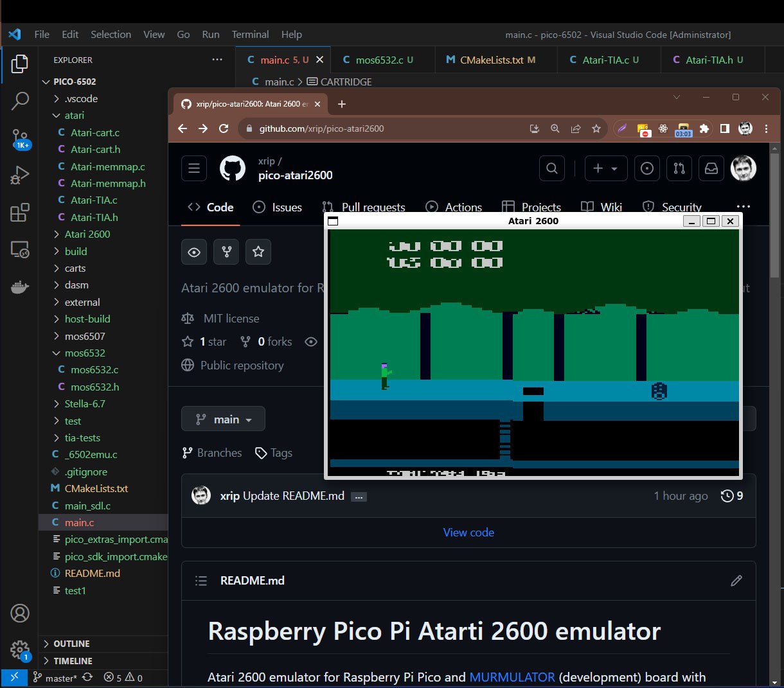
Task: Open Run and Debug view in activity bar
Action: click(20, 175)
